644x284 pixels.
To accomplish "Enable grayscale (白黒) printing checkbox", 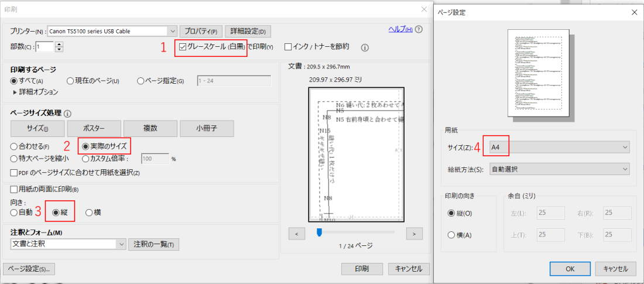I will [x=183, y=47].
